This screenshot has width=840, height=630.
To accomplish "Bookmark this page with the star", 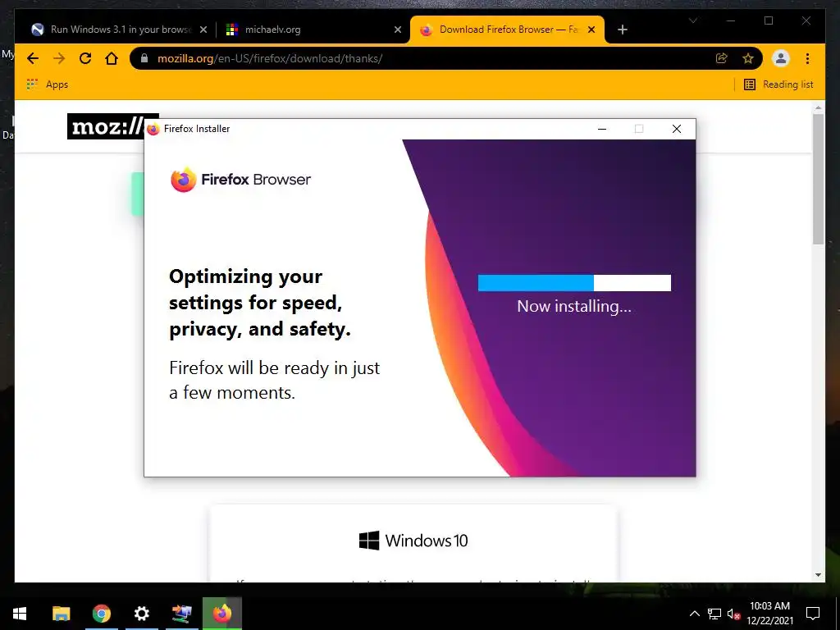I will click(x=748, y=58).
